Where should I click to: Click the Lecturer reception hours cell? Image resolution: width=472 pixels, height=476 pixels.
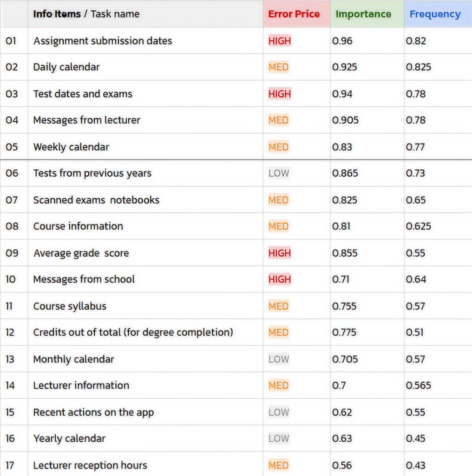tap(90, 465)
